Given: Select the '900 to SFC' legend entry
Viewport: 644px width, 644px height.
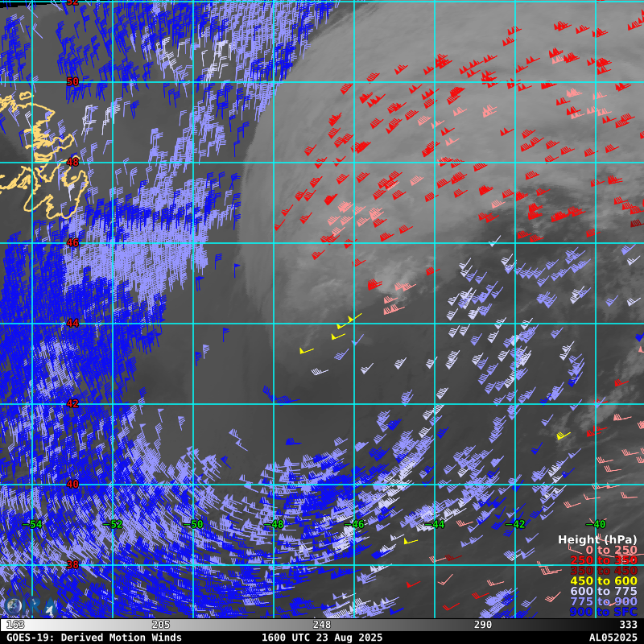Looking at the screenshot, I should point(604,612).
